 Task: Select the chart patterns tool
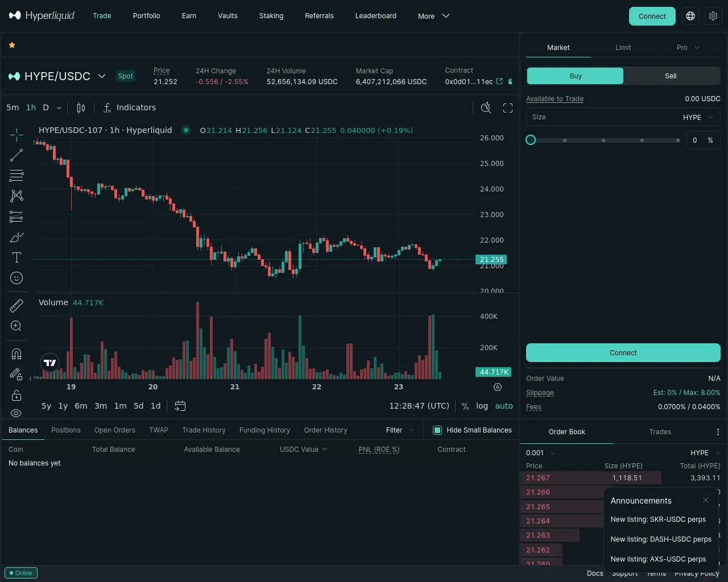point(16,196)
